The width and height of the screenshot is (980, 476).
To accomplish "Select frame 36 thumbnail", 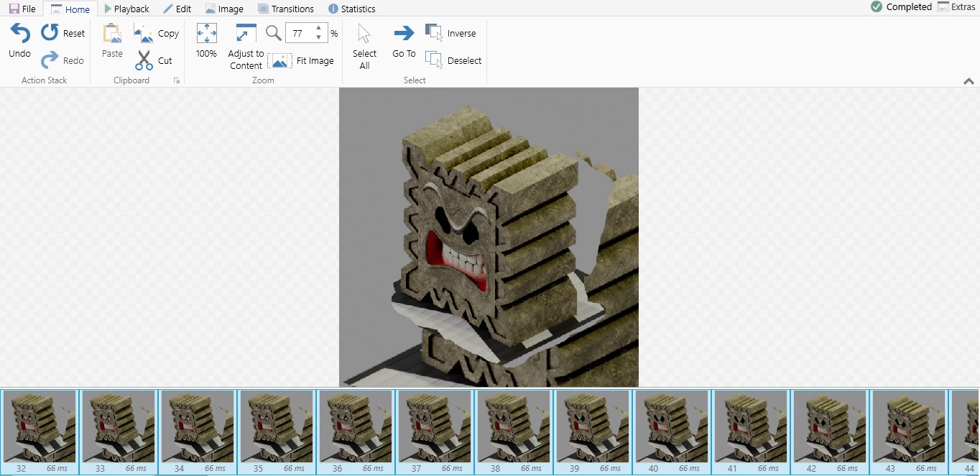I will tap(356, 431).
